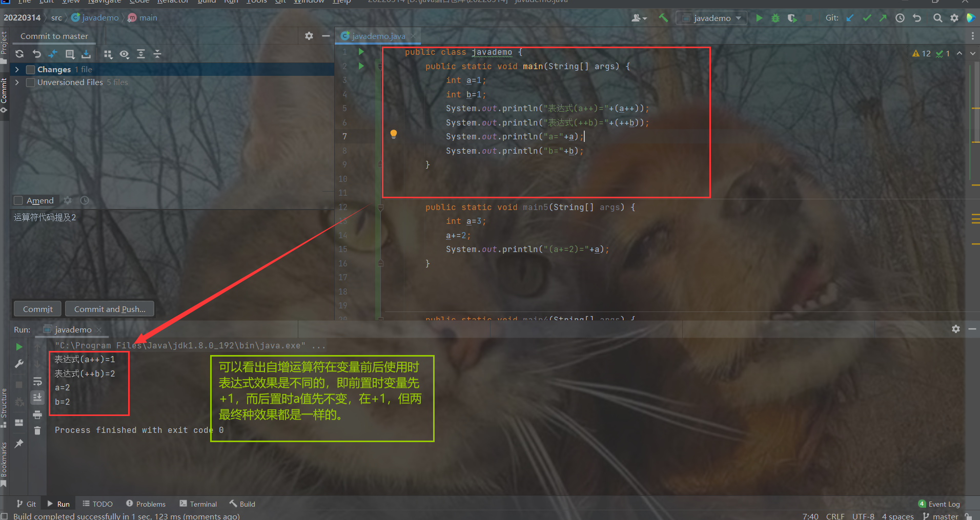Hide the Commit tool window
This screenshot has width=980, height=520.
pyautogui.click(x=325, y=36)
